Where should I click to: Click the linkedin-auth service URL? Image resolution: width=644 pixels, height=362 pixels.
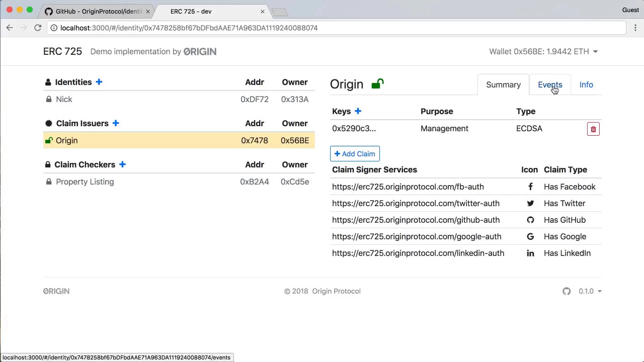click(418, 253)
